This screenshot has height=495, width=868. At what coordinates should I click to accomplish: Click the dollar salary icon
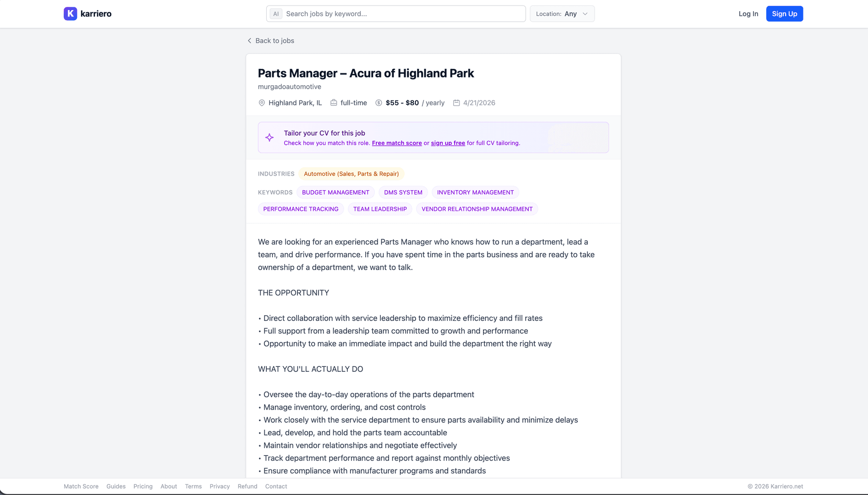(x=379, y=103)
